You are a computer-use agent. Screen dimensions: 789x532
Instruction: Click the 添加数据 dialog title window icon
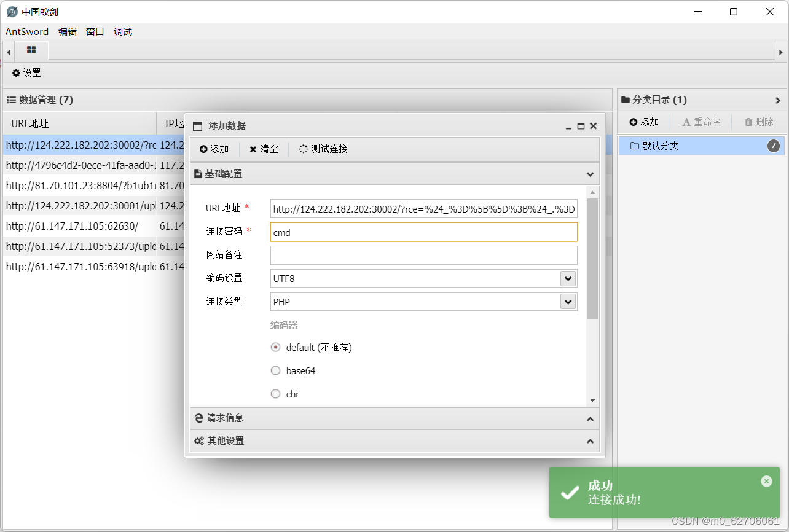pyautogui.click(x=197, y=126)
